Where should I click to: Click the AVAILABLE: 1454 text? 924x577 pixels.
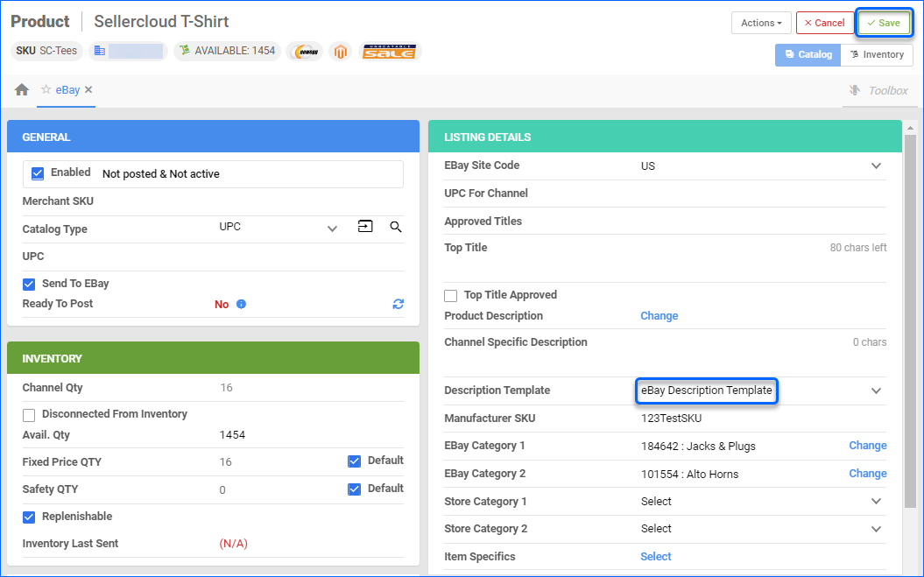click(235, 51)
